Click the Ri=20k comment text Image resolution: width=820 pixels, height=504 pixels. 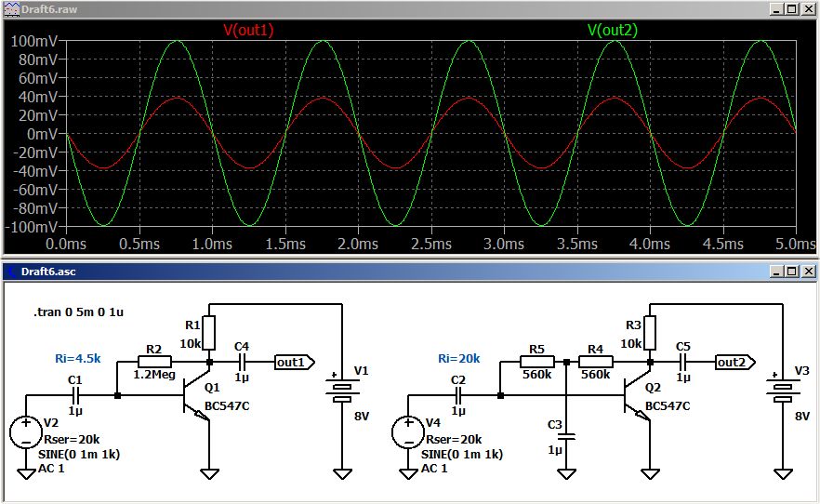(459, 358)
